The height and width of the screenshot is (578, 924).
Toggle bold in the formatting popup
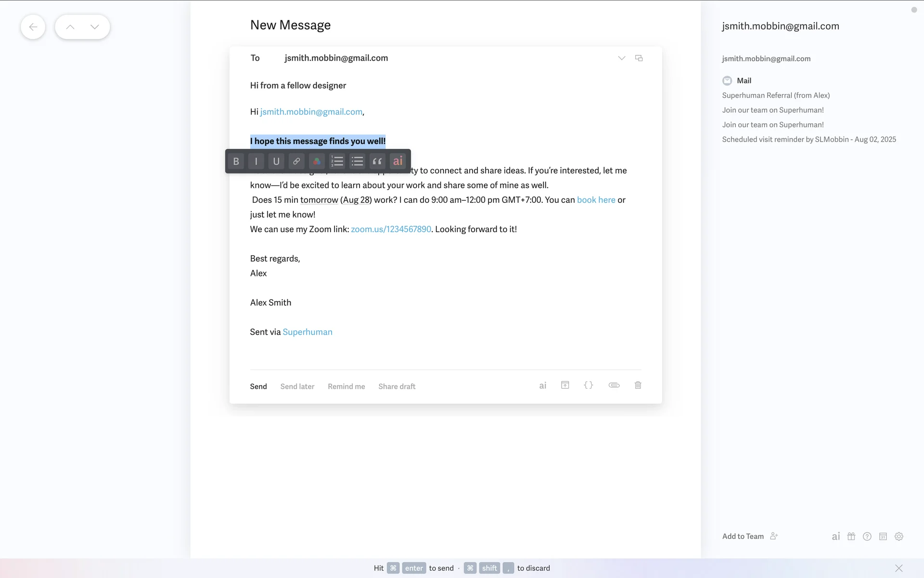click(236, 161)
